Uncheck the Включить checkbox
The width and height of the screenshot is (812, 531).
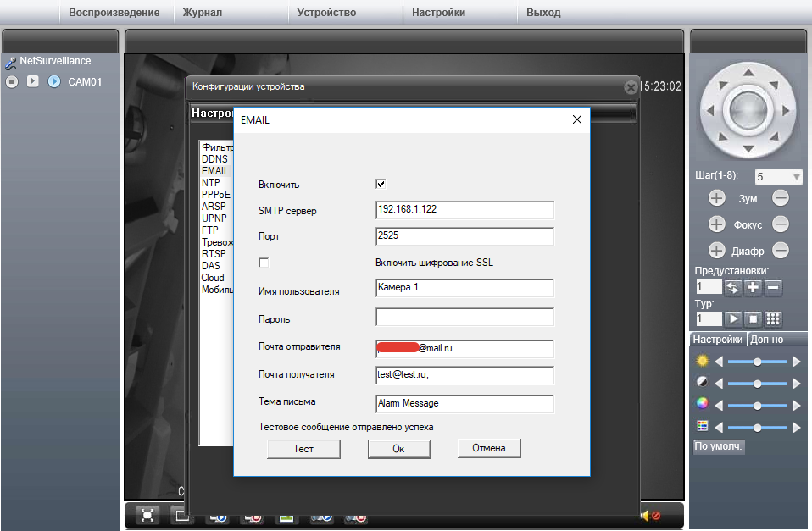[x=381, y=184]
